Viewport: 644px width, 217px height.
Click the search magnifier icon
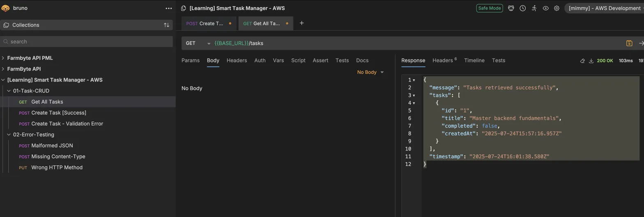[x=6, y=41]
